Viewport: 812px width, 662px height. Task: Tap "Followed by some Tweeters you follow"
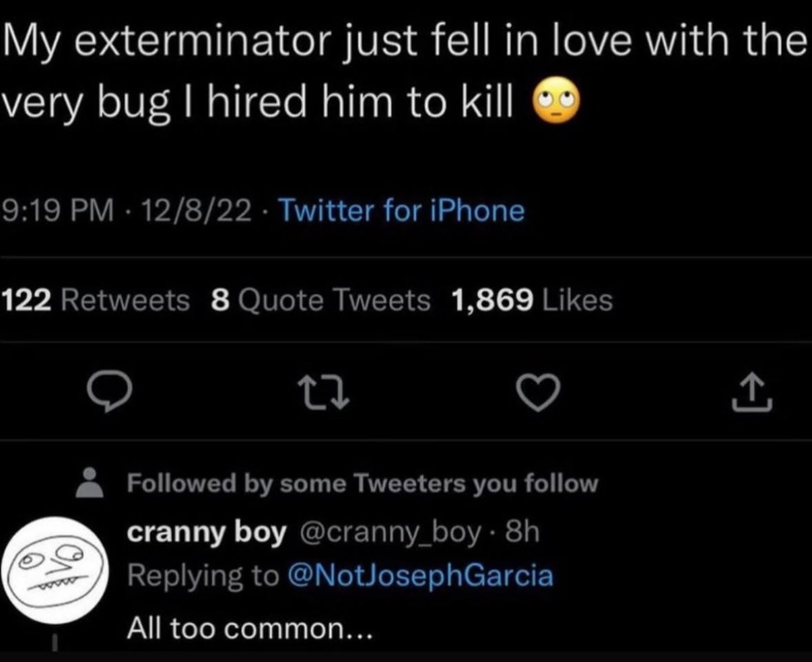362,483
